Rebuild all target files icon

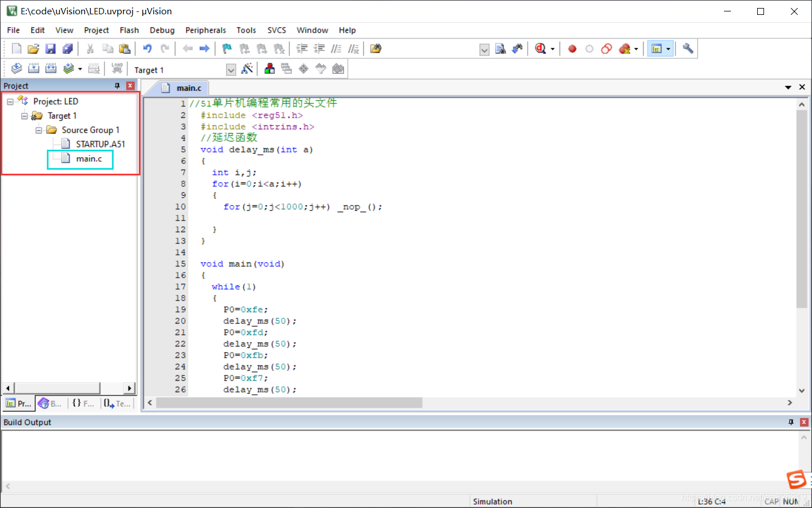51,69
